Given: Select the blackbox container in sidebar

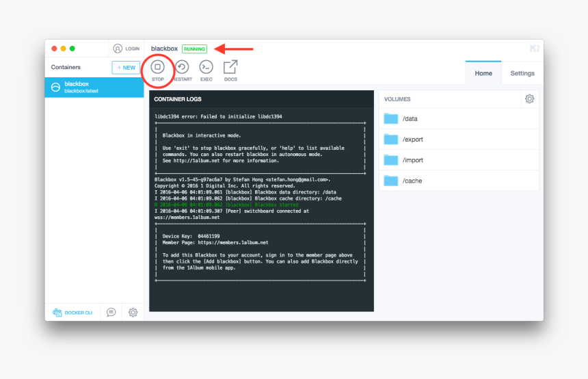Looking at the screenshot, I should (94, 87).
